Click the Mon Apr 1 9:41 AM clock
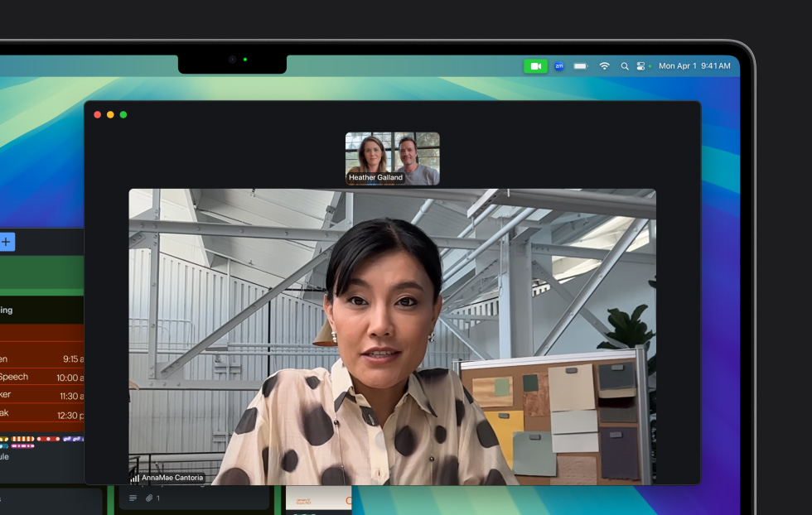This screenshot has height=515, width=812. tap(694, 66)
